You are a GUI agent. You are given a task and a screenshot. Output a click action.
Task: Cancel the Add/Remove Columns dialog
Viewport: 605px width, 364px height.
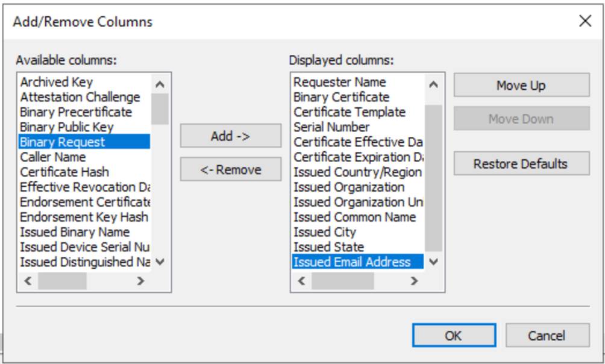click(547, 336)
